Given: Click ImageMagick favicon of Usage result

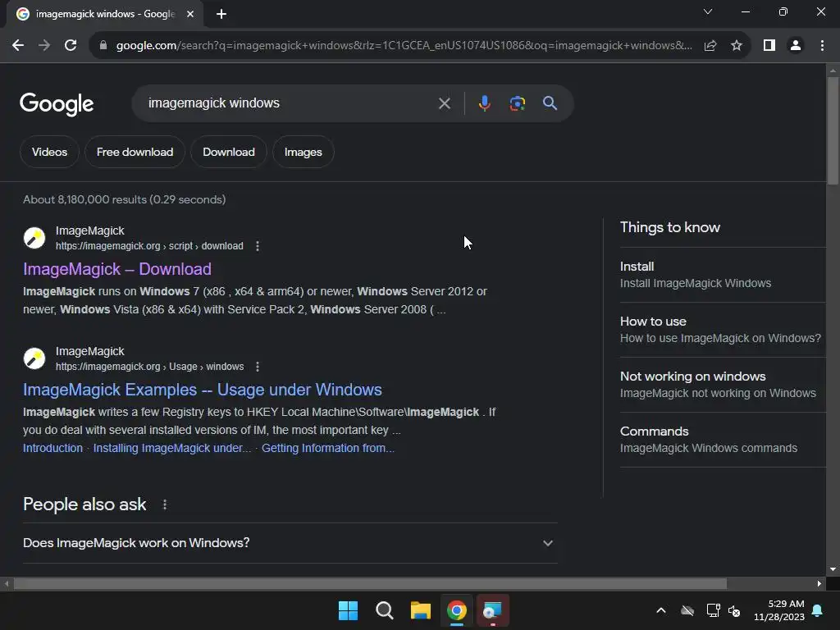Looking at the screenshot, I should tap(34, 358).
